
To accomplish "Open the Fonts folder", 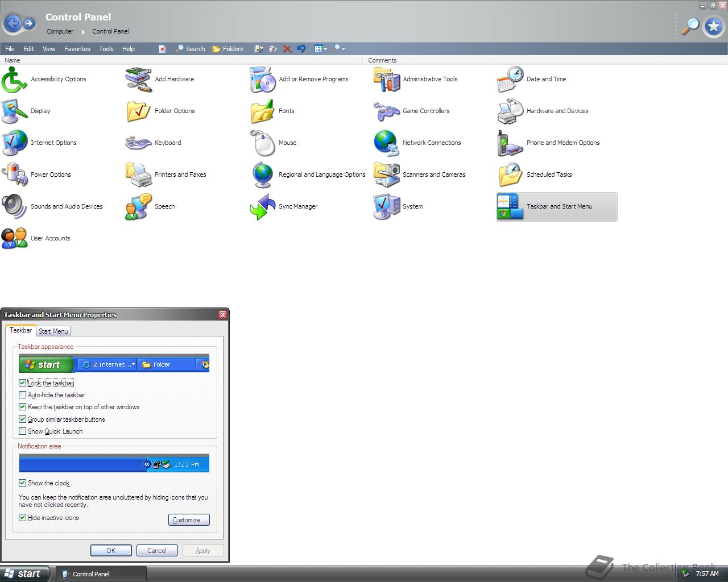I will 272,111.
